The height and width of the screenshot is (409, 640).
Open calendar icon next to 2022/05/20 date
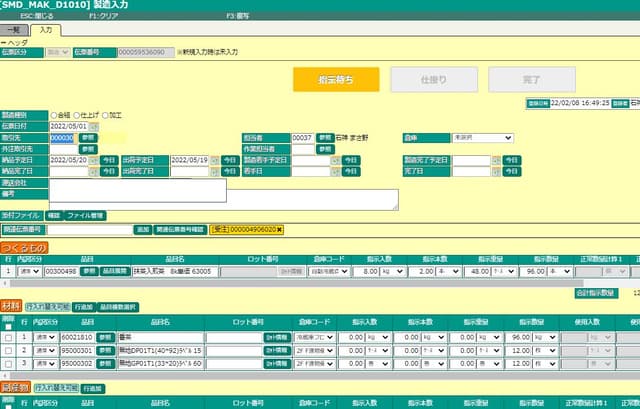(x=93, y=160)
